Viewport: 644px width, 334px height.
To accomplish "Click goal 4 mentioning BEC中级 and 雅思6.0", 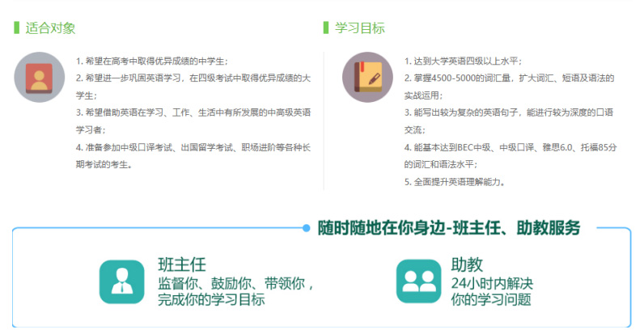I will coord(511,155).
